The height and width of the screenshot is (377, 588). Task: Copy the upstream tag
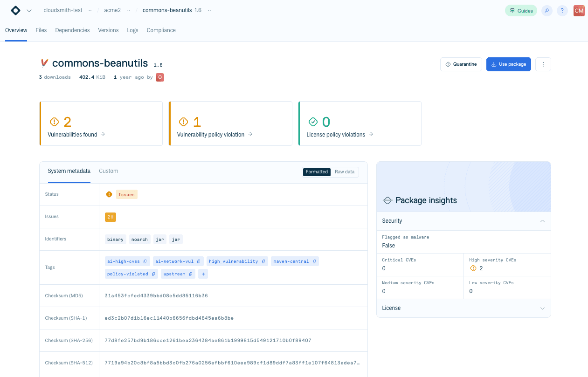(x=191, y=274)
